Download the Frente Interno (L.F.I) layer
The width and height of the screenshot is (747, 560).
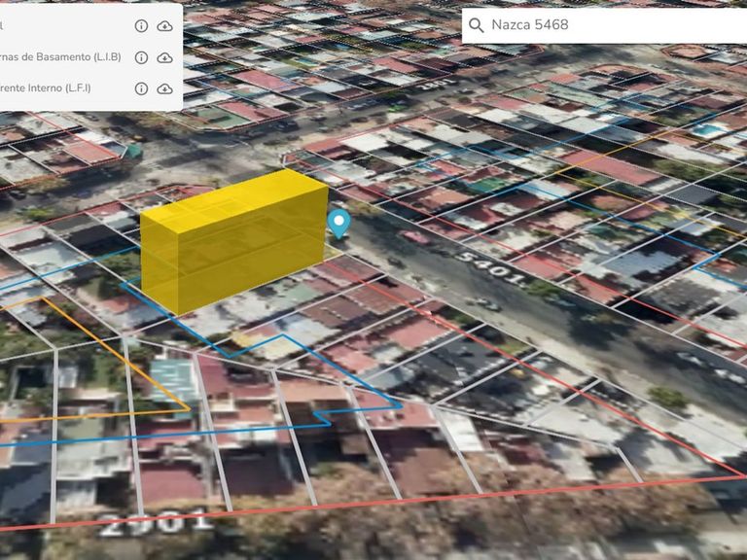point(165,88)
